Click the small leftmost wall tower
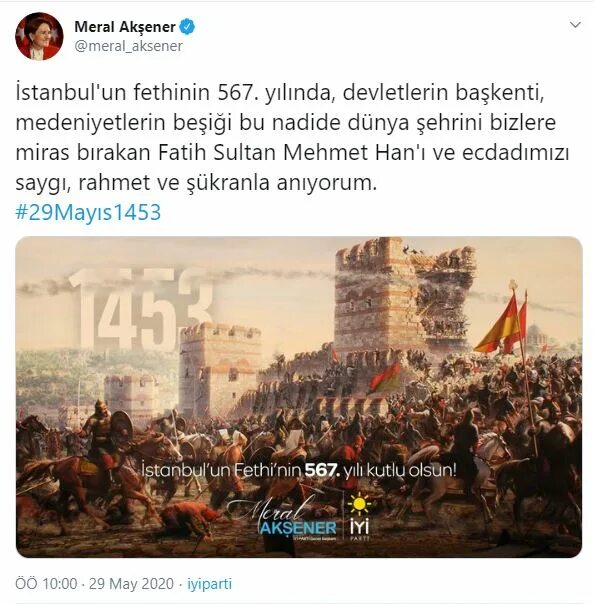The image size is (594, 604). [131, 397]
